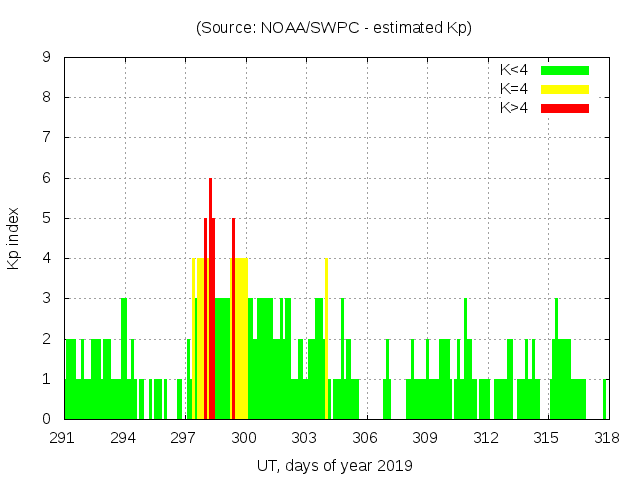Image resolution: width=640 pixels, height=480 pixels.
Task: Click the x-axis tick label 315
Action: tap(545, 438)
